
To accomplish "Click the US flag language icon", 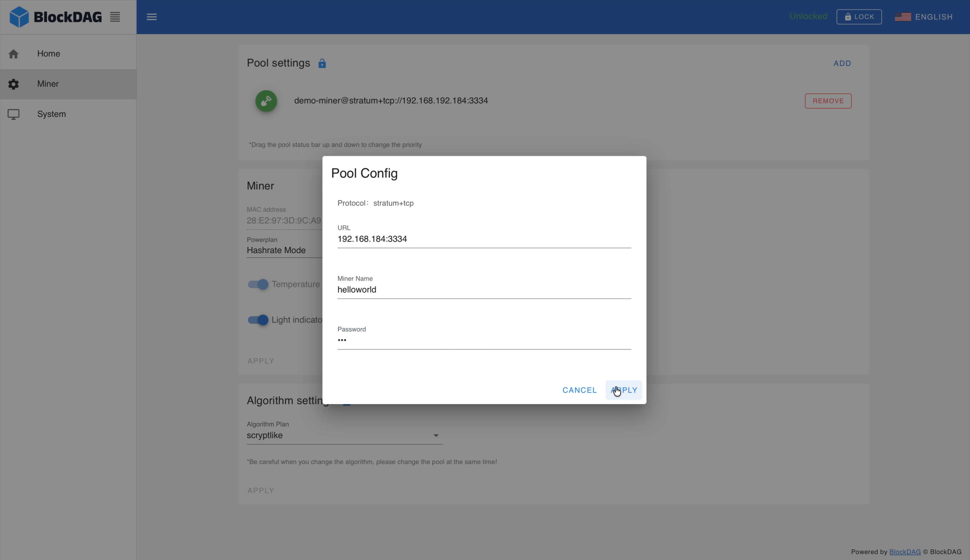I will click(x=903, y=16).
